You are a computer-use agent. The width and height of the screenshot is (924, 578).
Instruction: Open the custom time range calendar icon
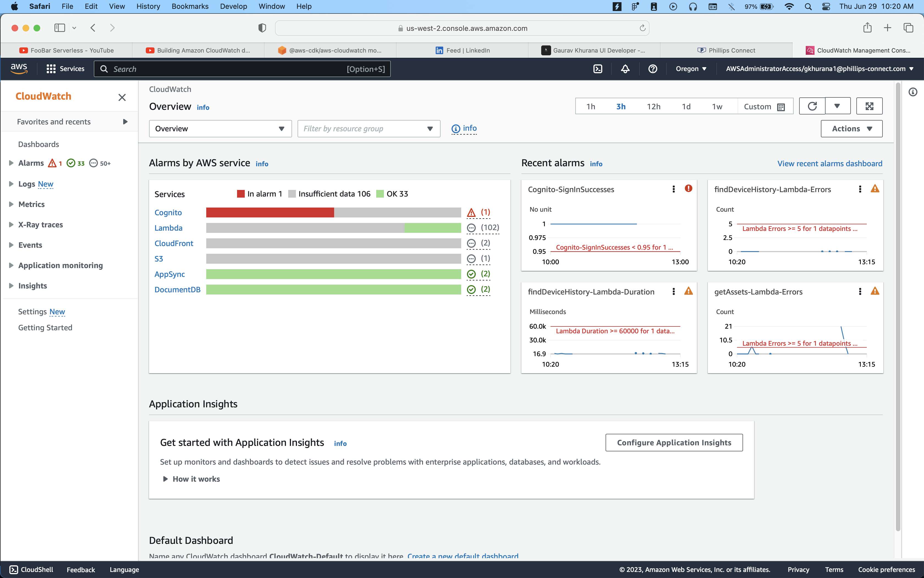point(781,107)
